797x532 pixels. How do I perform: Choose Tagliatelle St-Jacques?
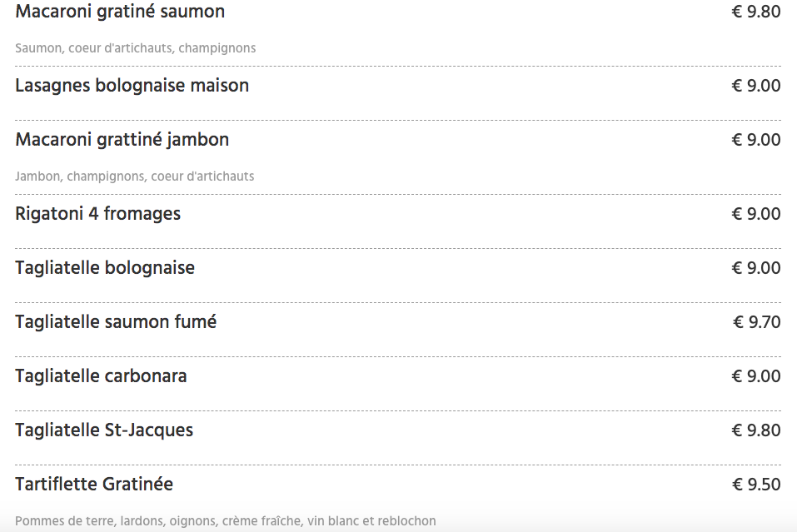[104, 430]
